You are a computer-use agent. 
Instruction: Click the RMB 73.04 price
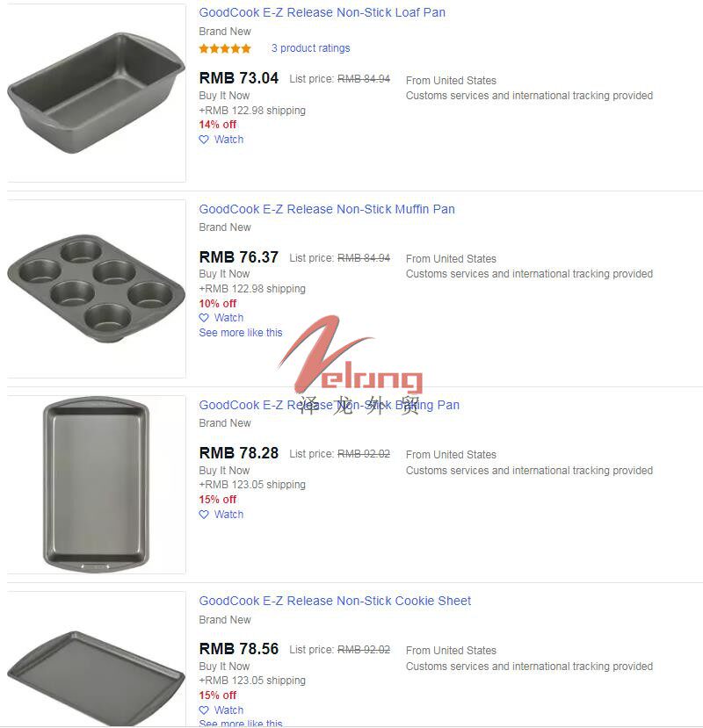click(239, 78)
